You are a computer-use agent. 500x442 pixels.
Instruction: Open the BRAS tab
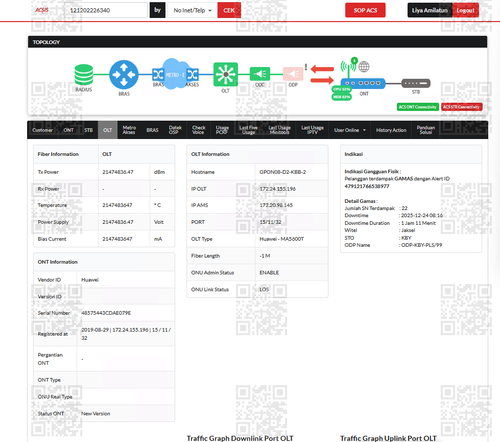click(152, 130)
